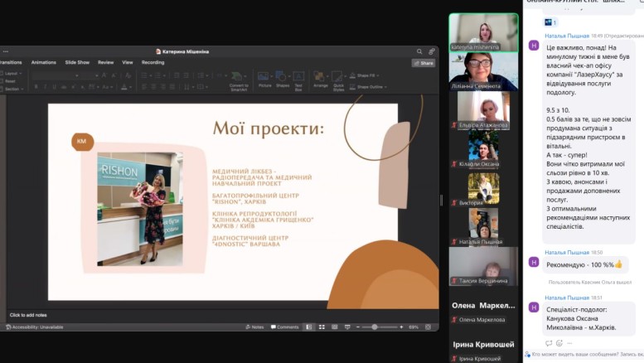Start Slide Show from status bar icon
Viewport: 644px width, 363px height.
(347, 327)
